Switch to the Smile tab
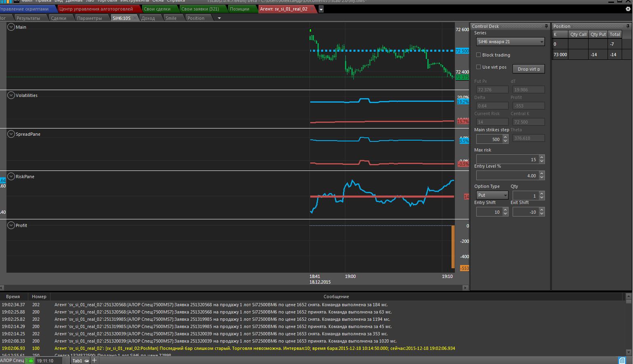Screen dimensions: 633x364 171,18
